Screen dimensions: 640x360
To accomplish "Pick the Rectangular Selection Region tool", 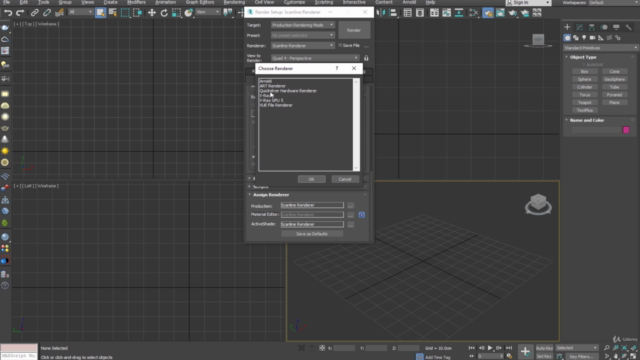I will click(125, 13).
